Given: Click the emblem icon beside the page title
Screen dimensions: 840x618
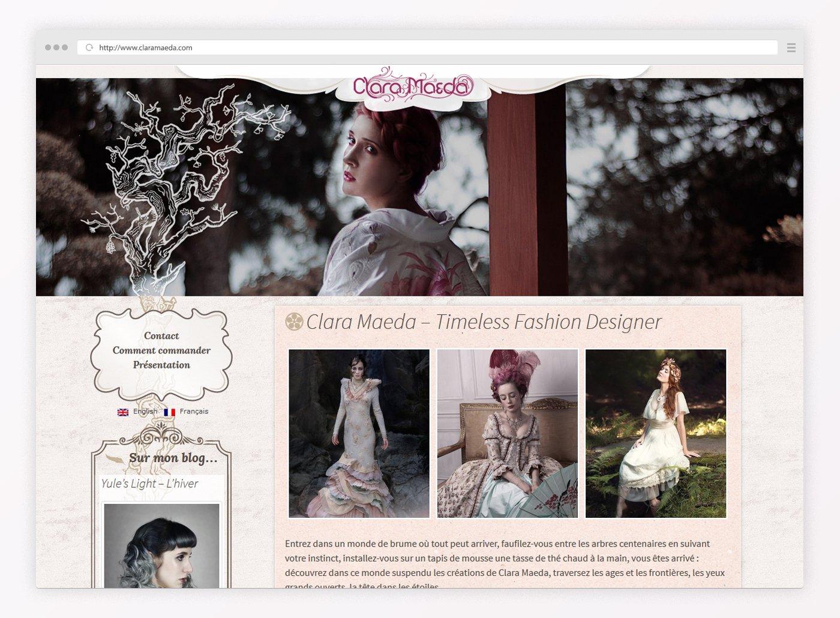Looking at the screenshot, I should (294, 322).
